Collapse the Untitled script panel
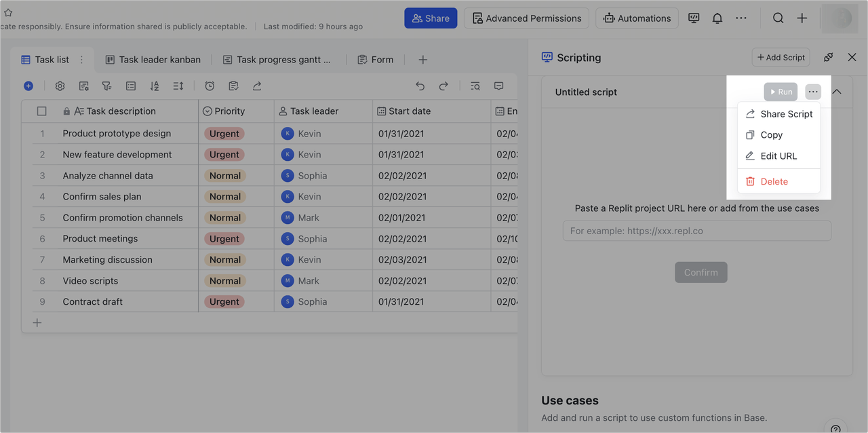 coord(837,91)
